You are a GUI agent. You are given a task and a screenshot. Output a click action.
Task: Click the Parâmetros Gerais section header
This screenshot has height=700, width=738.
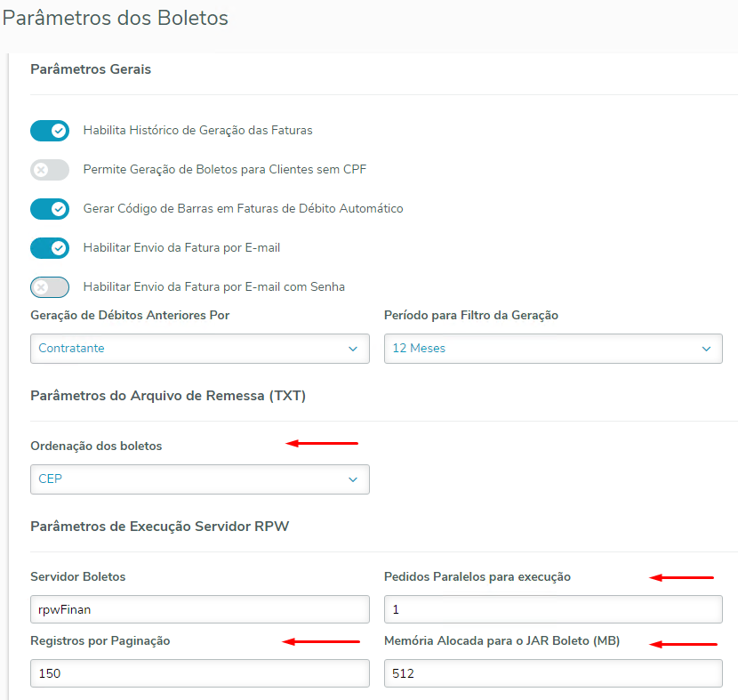(x=91, y=69)
